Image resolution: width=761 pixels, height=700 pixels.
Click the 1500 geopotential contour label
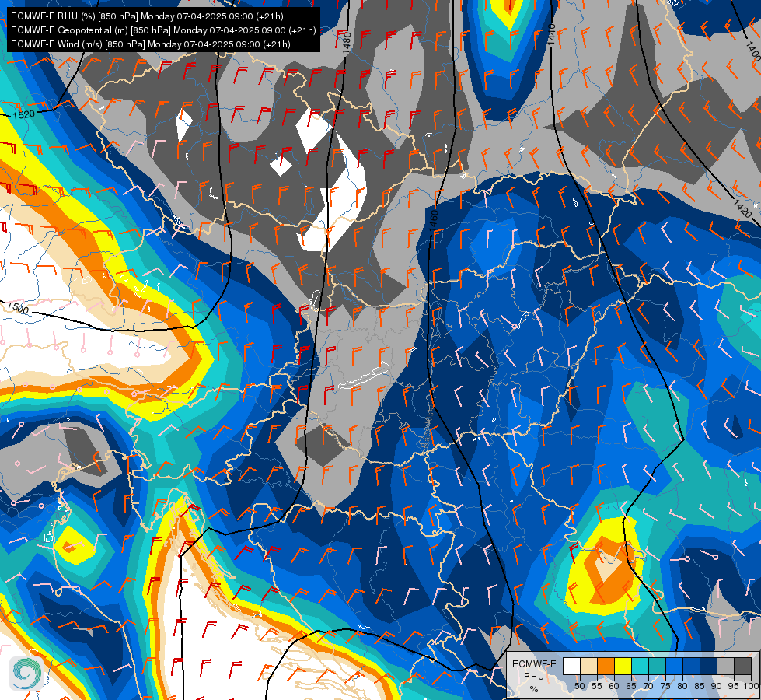[x=18, y=307]
